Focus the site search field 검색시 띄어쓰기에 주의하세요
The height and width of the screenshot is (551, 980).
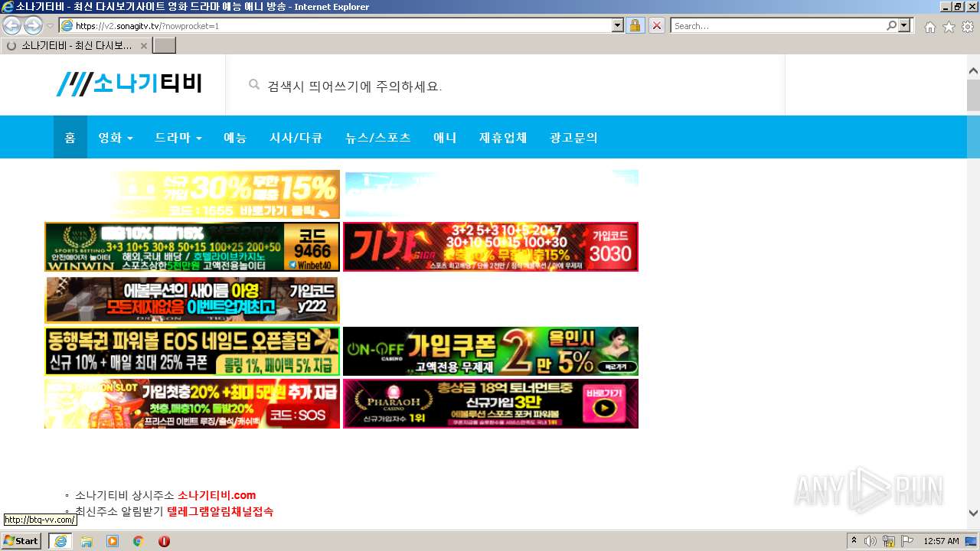point(505,86)
